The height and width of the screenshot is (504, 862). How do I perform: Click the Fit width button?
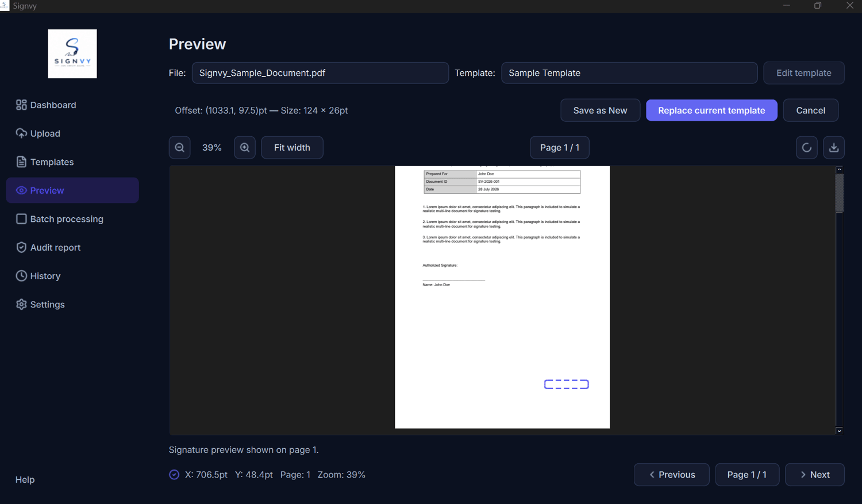pyautogui.click(x=292, y=148)
